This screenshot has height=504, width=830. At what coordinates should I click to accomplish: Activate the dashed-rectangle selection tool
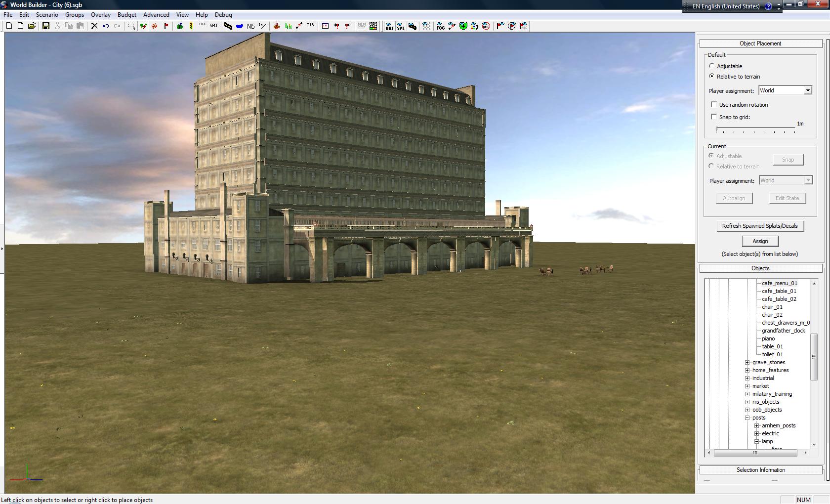click(131, 26)
